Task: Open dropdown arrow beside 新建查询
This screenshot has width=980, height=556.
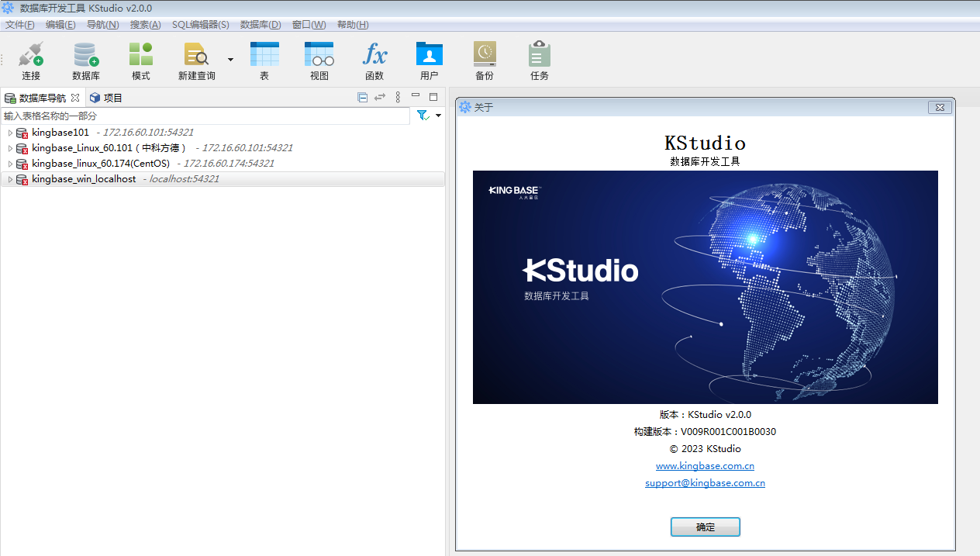Action: [x=230, y=59]
